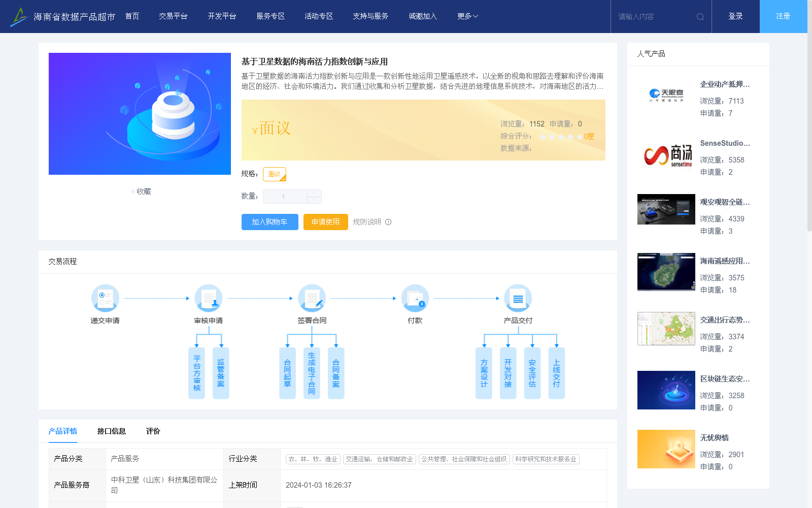The height and width of the screenshot is (508, 812).
Task: Click the 申请使用 button
Action: click(x=326, y=222)
